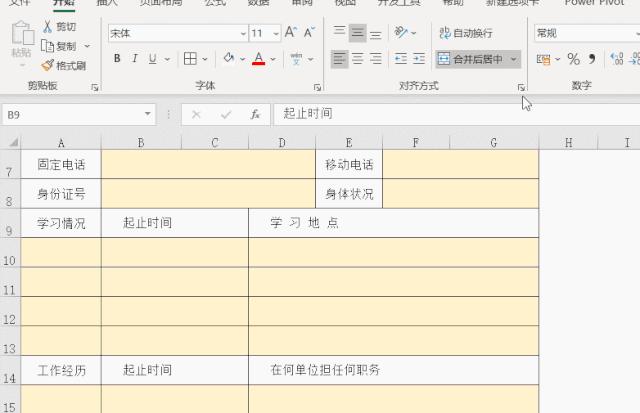Select cell 学习情况
The height and width of the screenshot is (413, 640).
(x=61, y=223)
